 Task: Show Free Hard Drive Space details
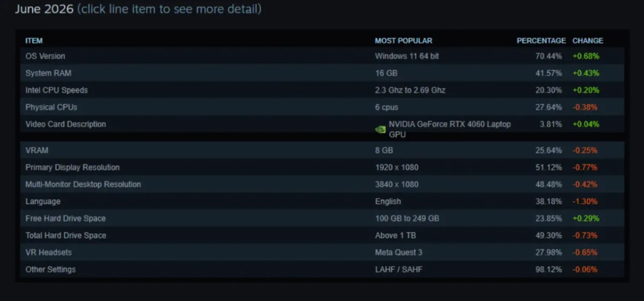[322, 219]
